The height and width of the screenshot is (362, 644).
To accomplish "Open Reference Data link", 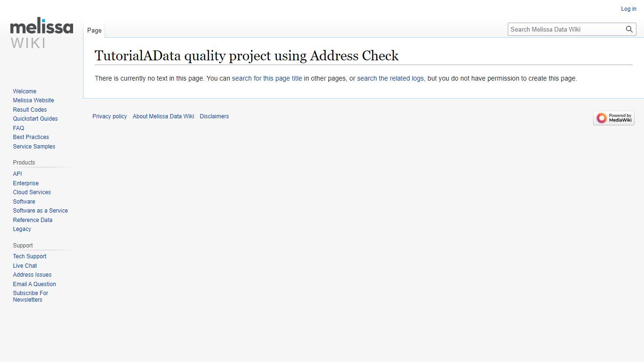I will [33, 220].
